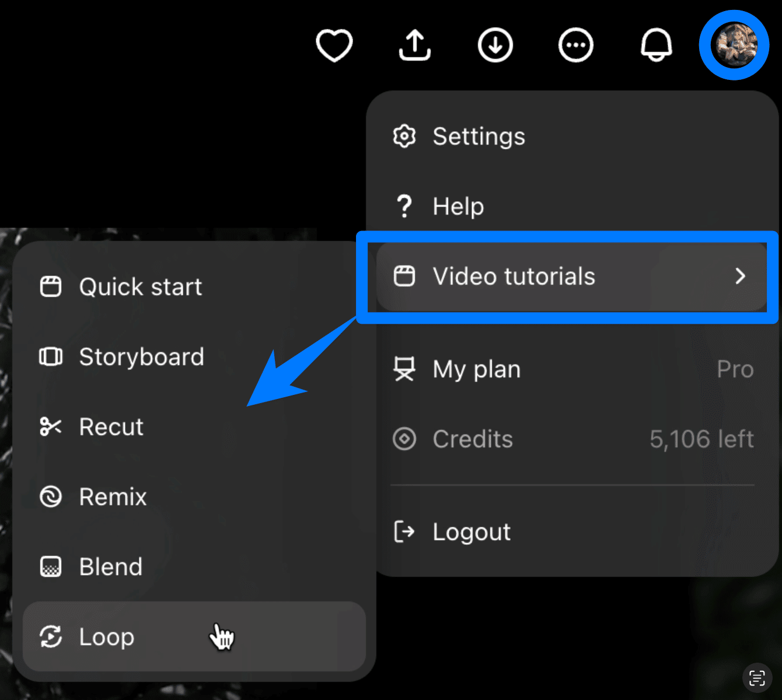Image resolution: width=782 pixels, height=700 pixels.
Task: Select the Blend tutorial
Action: coord(110,567)
